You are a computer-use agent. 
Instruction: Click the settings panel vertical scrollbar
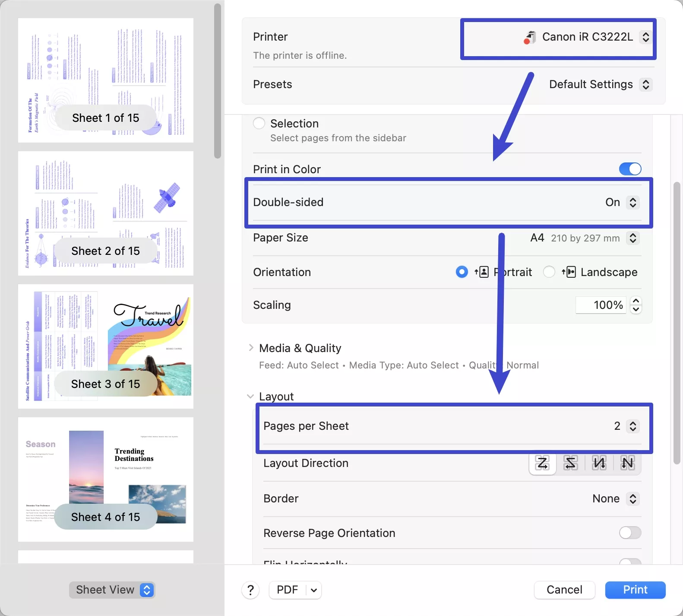coord(677,323)
